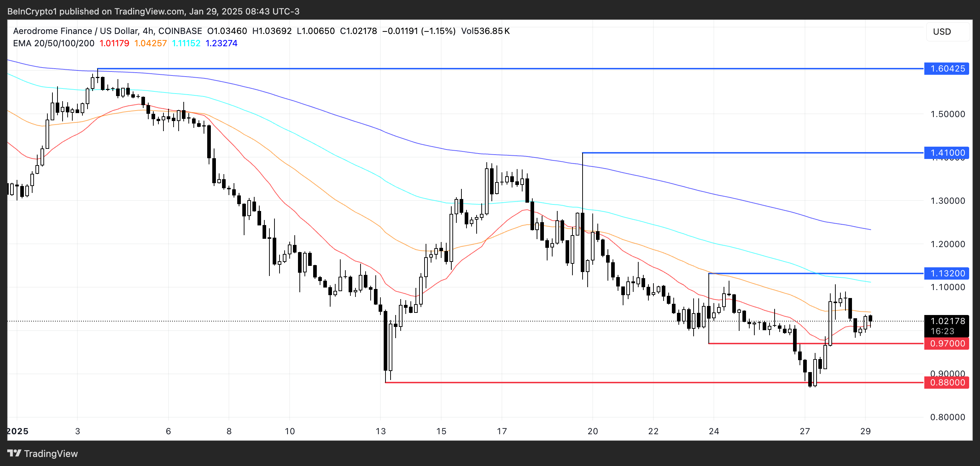Viewport: 980px width, 466px height.
Task: Click date 24 on the time axis
Action: [714, 431]
